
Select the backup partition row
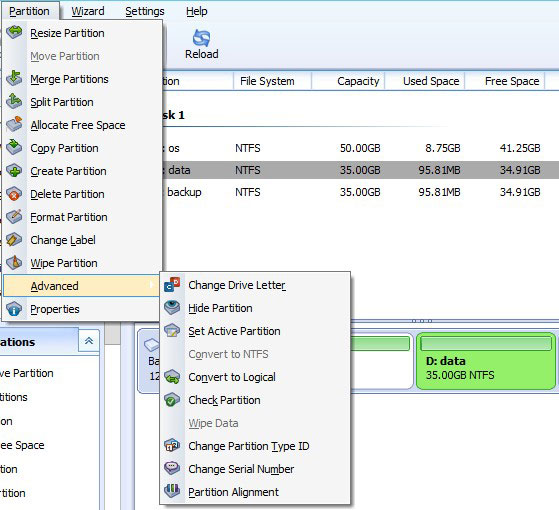pyautogui.click(x=360, y=192)
